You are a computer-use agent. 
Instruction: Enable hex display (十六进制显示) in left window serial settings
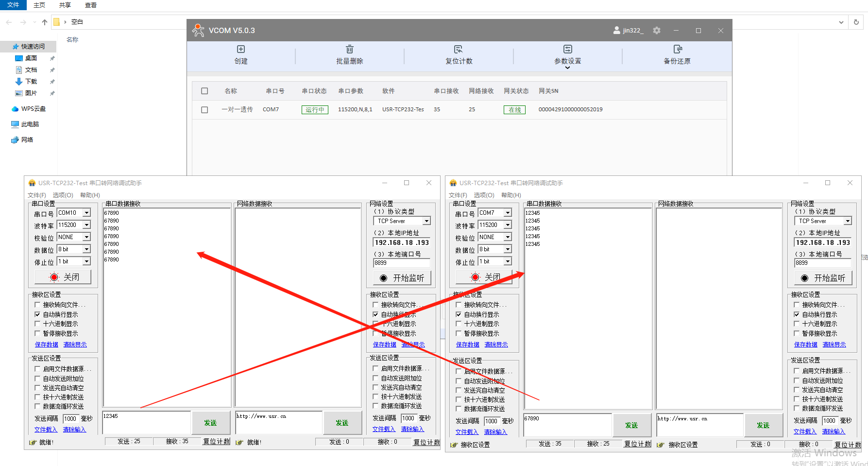(37, 324)
